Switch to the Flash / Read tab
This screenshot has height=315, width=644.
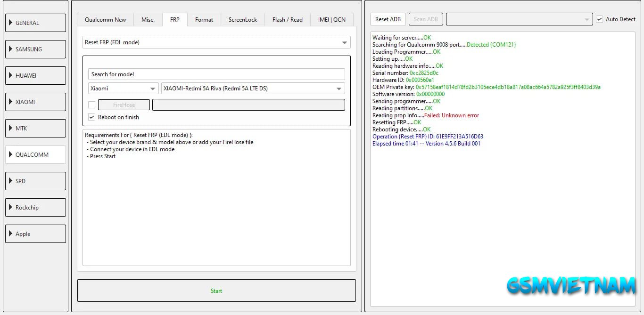click(x=288, y=20)
